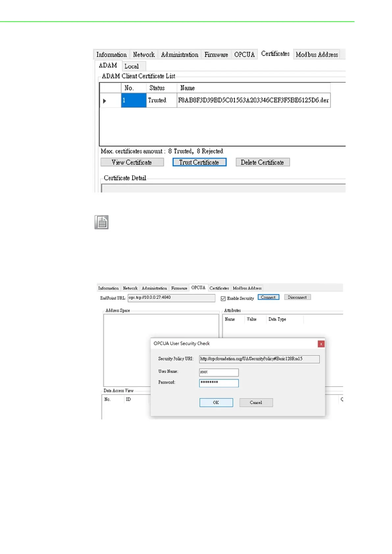Open Modbus Address tab in the lower window

pyautogui.click(x=247, y=288)
